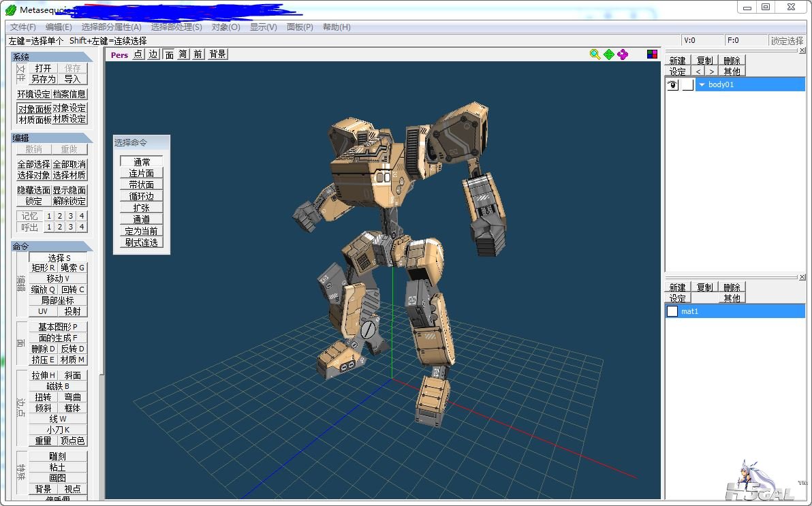Select the 绳索 G lasso tool

pyautogui.click(x=72, y=268)
